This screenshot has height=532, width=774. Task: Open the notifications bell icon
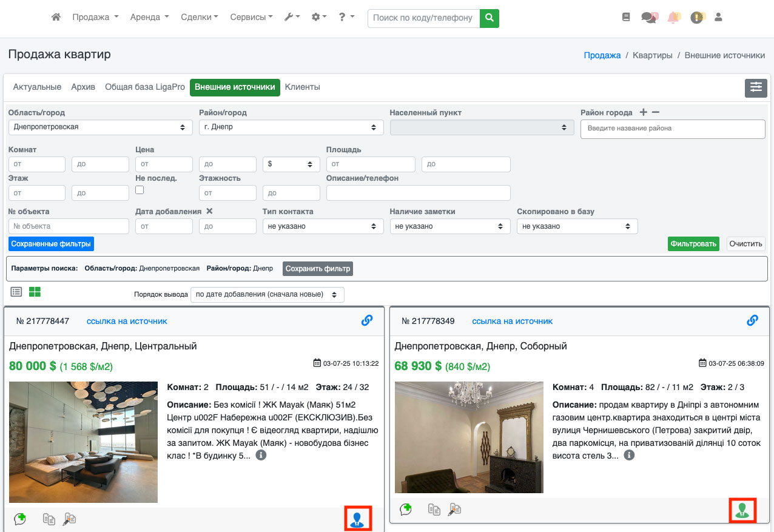click(x=673, y=18)
